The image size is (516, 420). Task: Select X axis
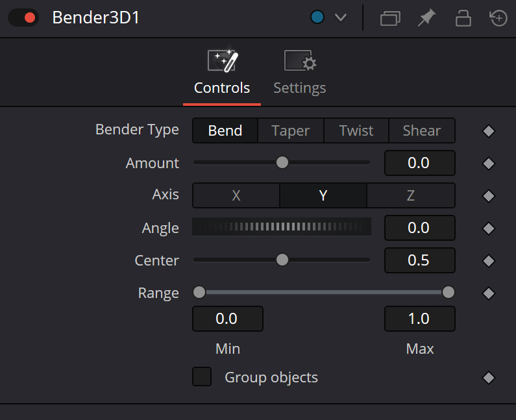(x=236, y=195)
